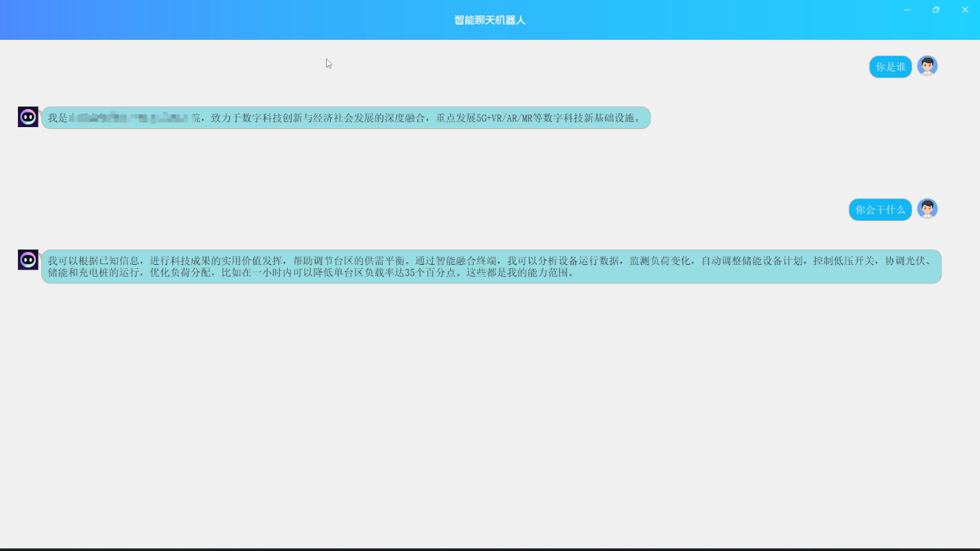
Task: Click the user avatar beside 你是谁
Action: pyautogui.click(x=927, y=66)
